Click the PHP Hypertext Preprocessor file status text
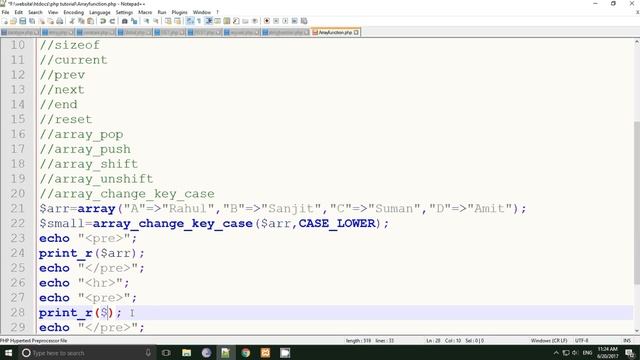This screenshot has width=640, height=360. 34,340
